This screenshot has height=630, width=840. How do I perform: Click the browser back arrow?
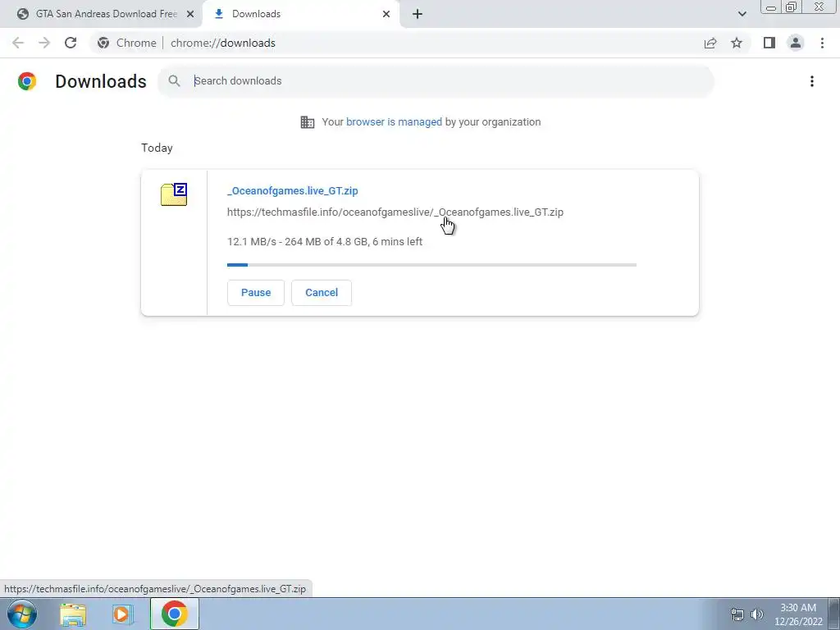click(18, 43)
